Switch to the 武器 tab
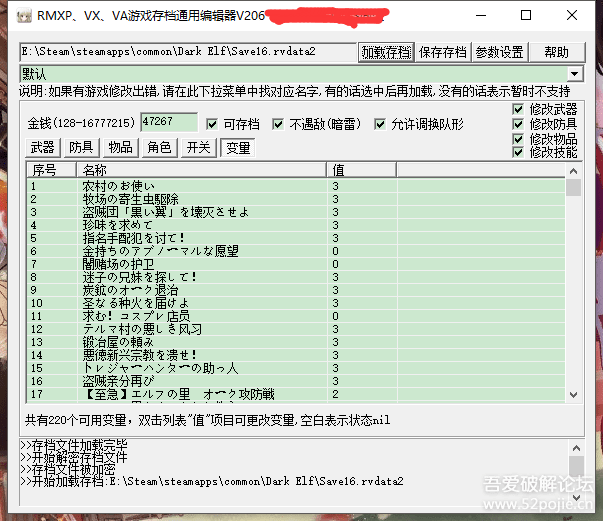This screenshot has height=521, width=603. pyautogui.click(x=43, y=147)
